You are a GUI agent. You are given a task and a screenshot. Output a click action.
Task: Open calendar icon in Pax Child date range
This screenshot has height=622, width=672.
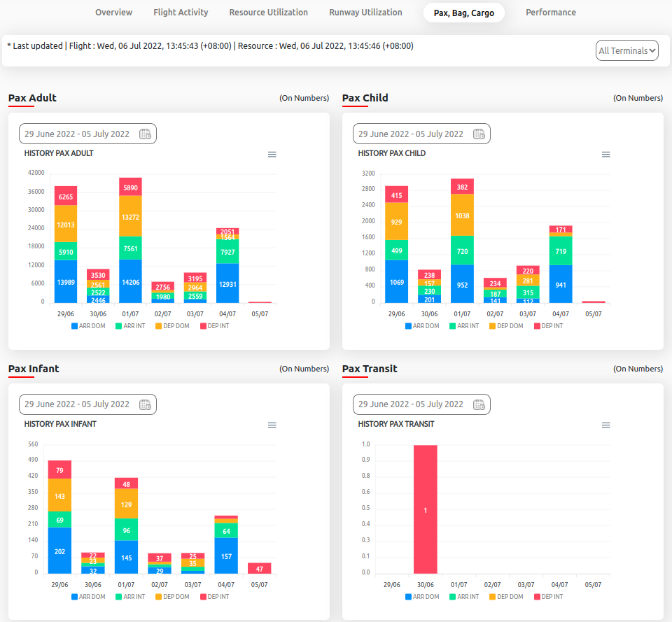(479, 134)
